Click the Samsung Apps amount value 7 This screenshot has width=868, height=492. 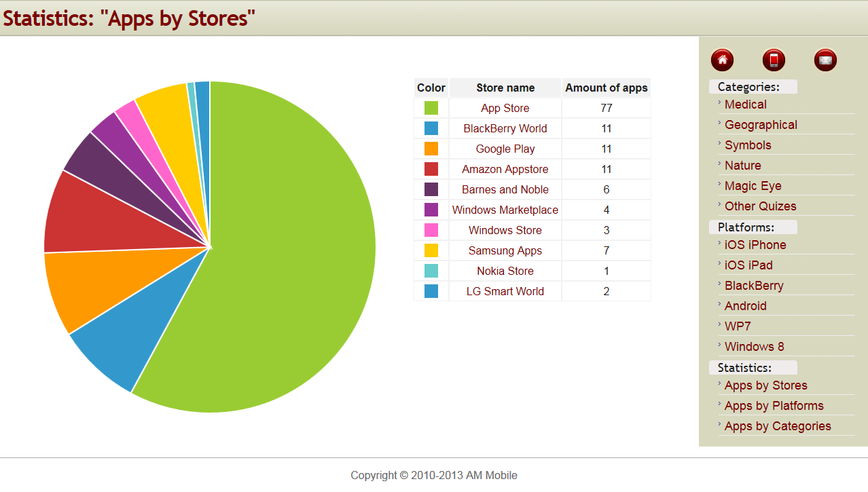607,250
